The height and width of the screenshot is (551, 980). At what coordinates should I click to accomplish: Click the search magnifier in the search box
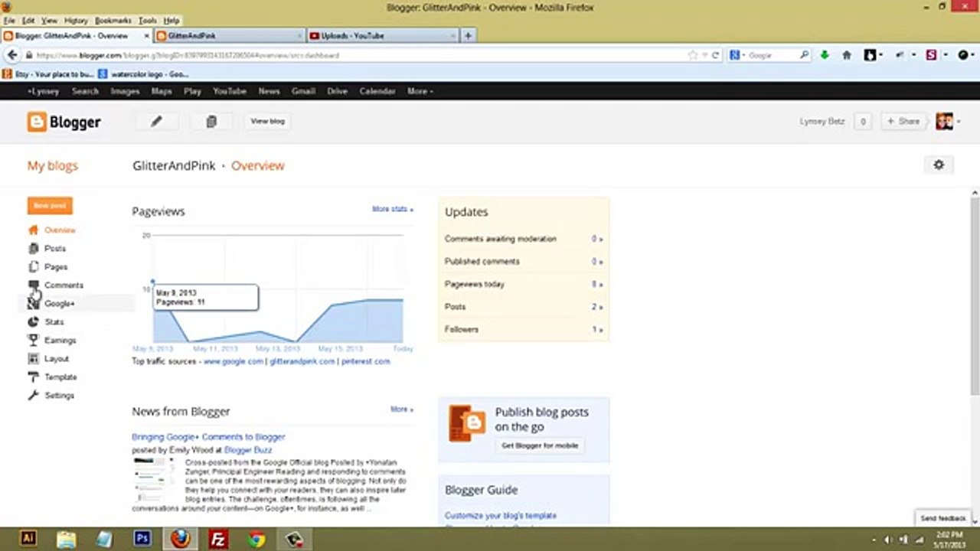point(804,55)
